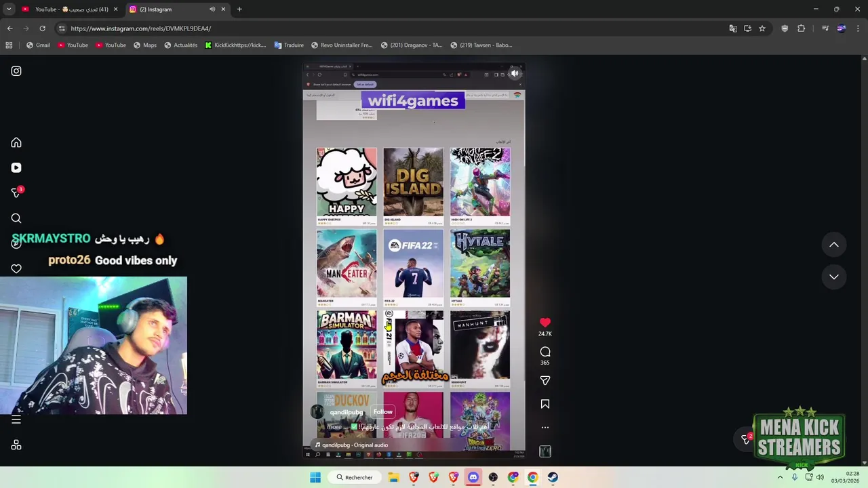868x488 pixels.
Task: Open Discord from the taskbar
Action: [x=473, y=477]
